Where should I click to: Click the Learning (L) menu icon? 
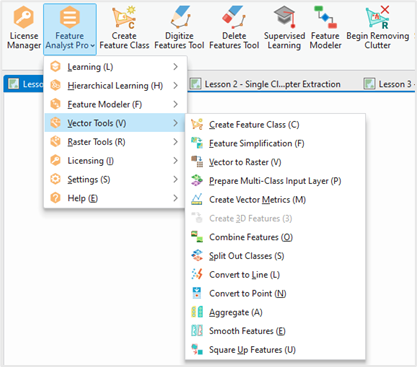coord(55,67)
